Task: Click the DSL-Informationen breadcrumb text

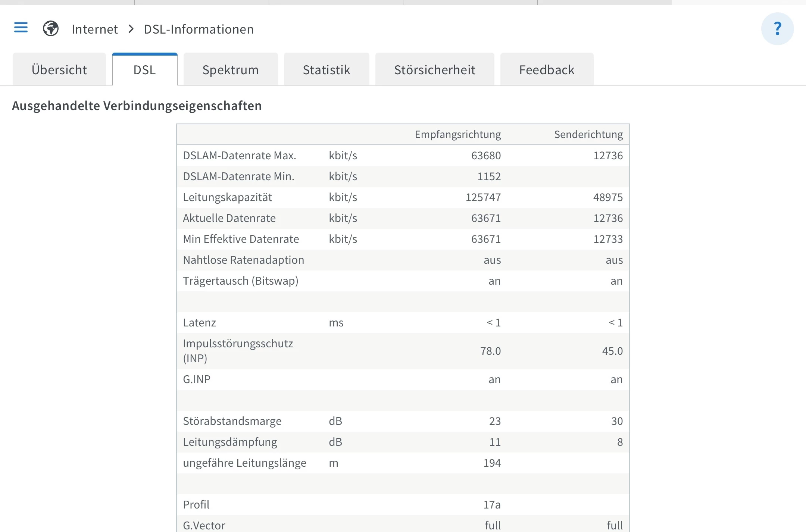Action: tap(199, 29)
